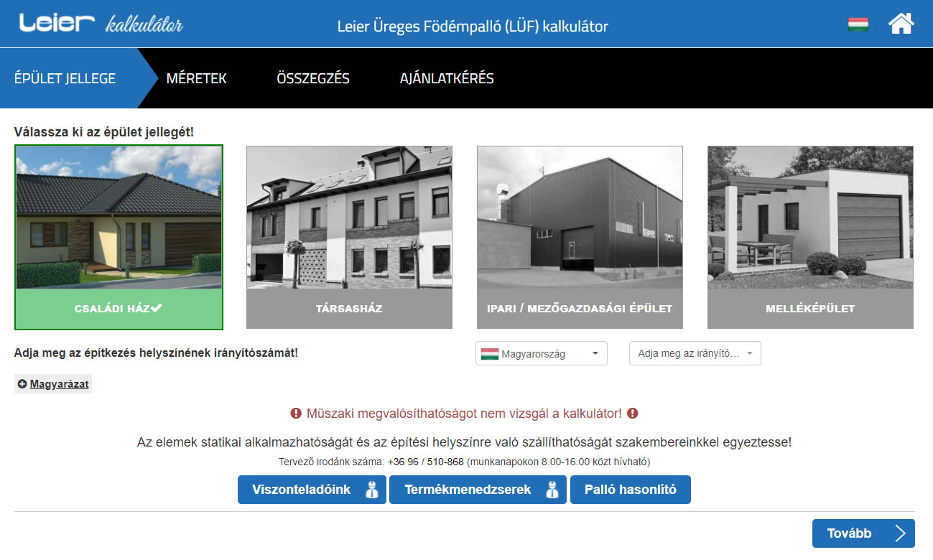Switch to the Méretek step
933x560 pixels.
196,78
